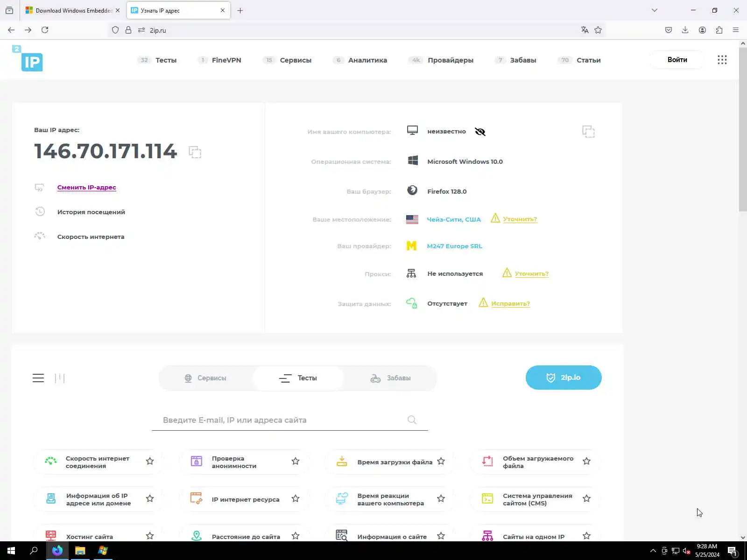This screenshot has width=747, height=560.
Task: Open Время загрузки файла test
Action: click(395, 462)
